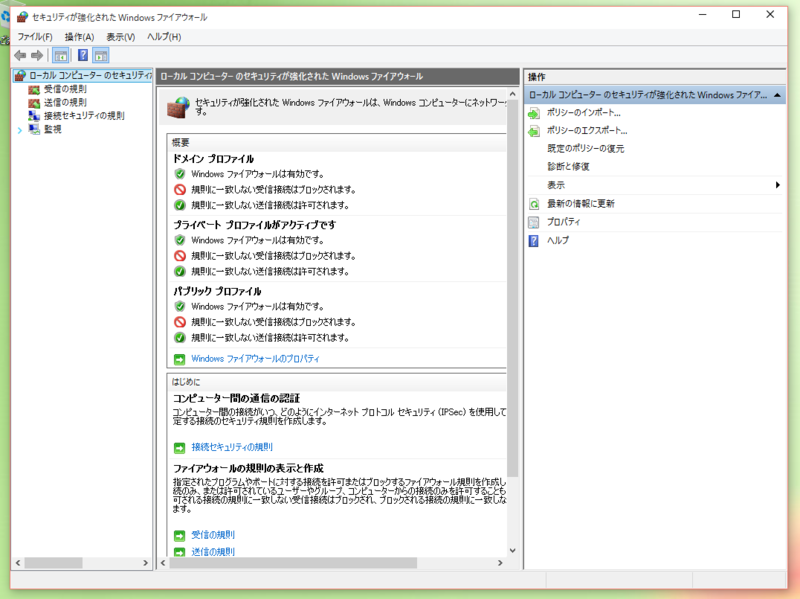Click ポリシーのエクスポート... action text
Viewport: 800px width, 599px height.
(x=587, y=131)
